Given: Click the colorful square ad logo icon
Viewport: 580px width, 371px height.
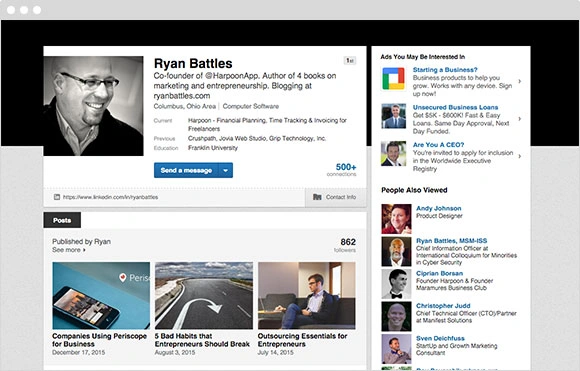Looking at the screenshot, I should [x=394, y=78].
